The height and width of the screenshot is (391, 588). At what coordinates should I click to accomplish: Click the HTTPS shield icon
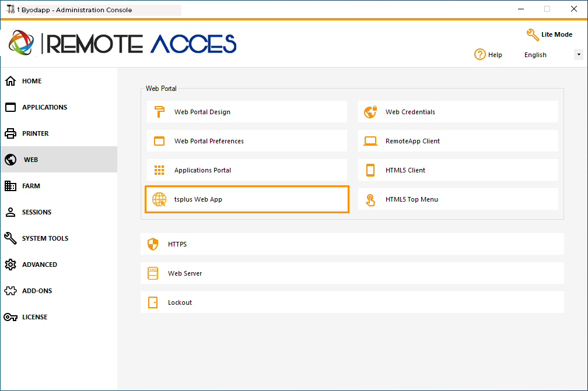click(x=153, y=244)
